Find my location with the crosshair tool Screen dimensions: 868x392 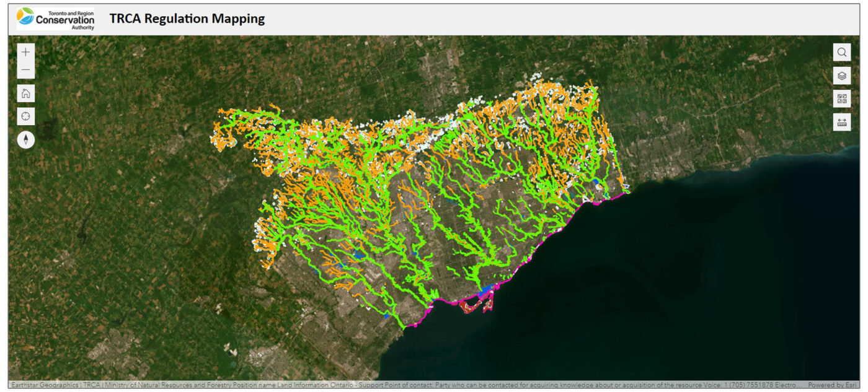(25, 116)
